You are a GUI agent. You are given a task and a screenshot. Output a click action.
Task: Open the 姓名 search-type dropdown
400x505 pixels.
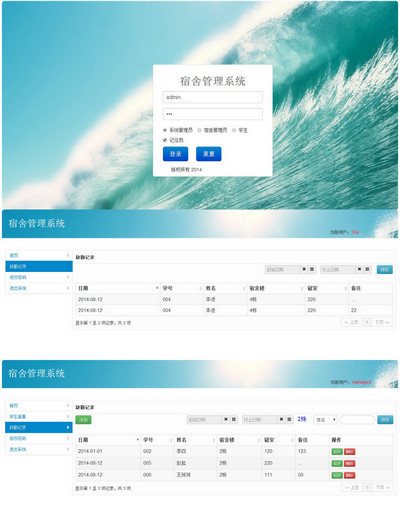coord(325,420)
